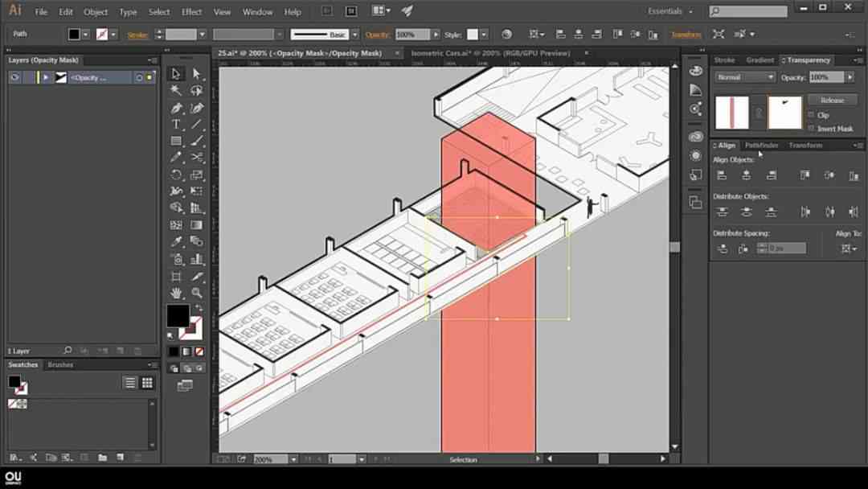Switch to the Brushes tab
Image resolution: width=868 pixels, height=489 pixels.
(60, 365)
